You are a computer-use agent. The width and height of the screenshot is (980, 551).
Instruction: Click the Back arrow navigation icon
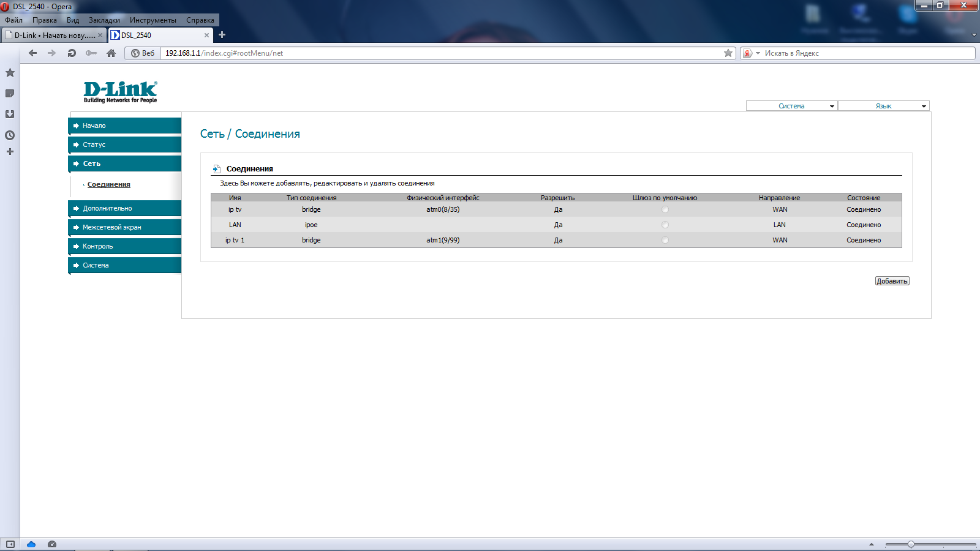33,53
